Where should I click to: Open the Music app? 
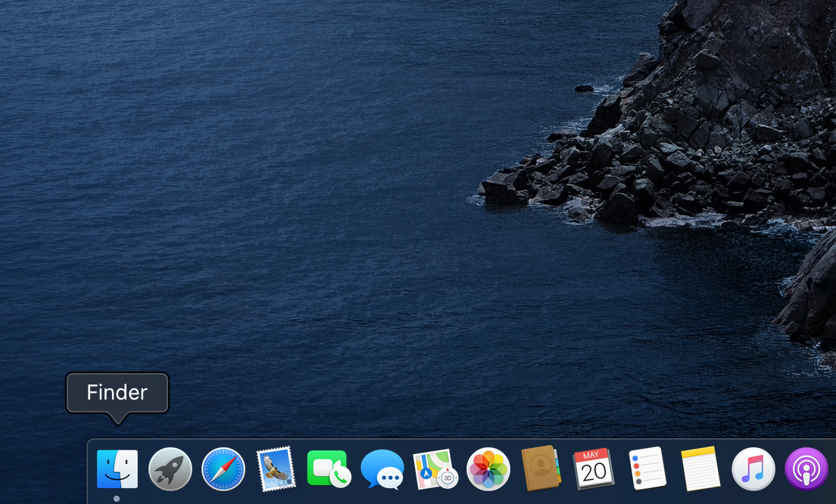coord(753,469)
